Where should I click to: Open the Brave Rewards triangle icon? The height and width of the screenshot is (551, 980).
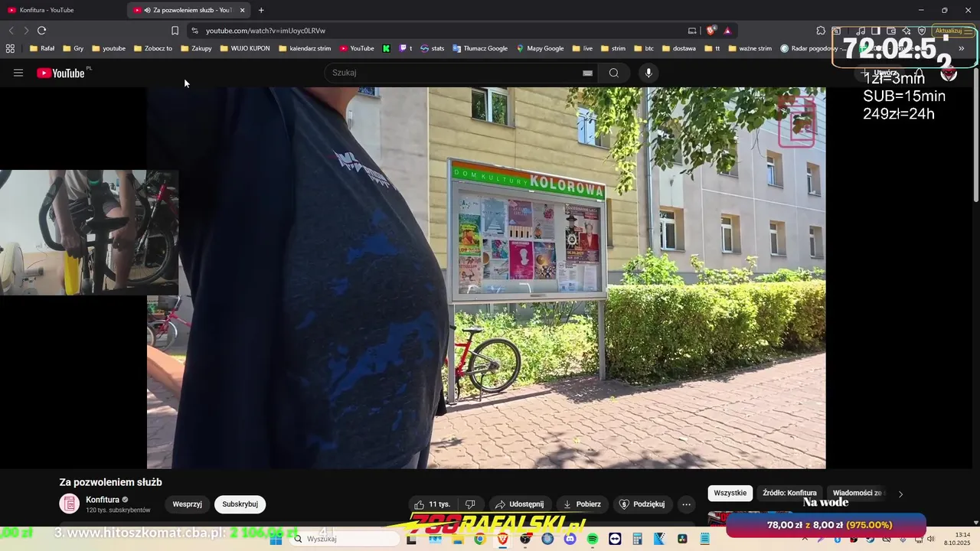click(x=727, y=31)
